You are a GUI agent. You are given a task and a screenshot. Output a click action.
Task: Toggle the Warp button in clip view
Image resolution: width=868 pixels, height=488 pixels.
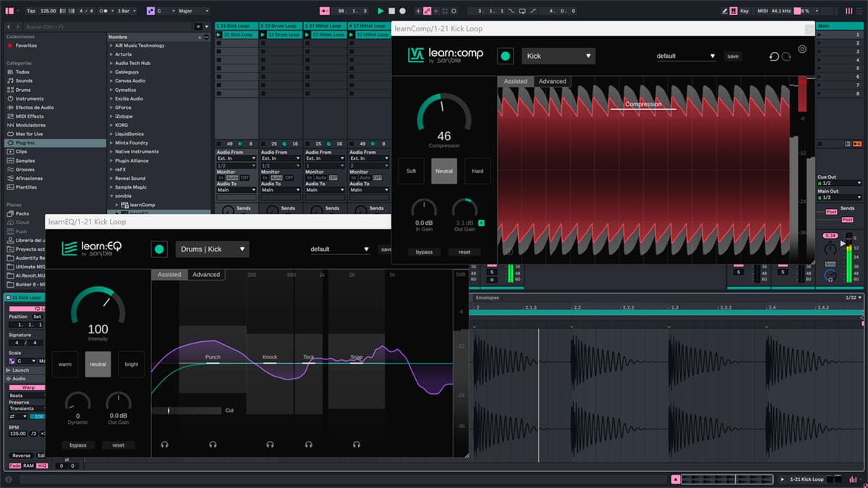[x=28, y=388]
